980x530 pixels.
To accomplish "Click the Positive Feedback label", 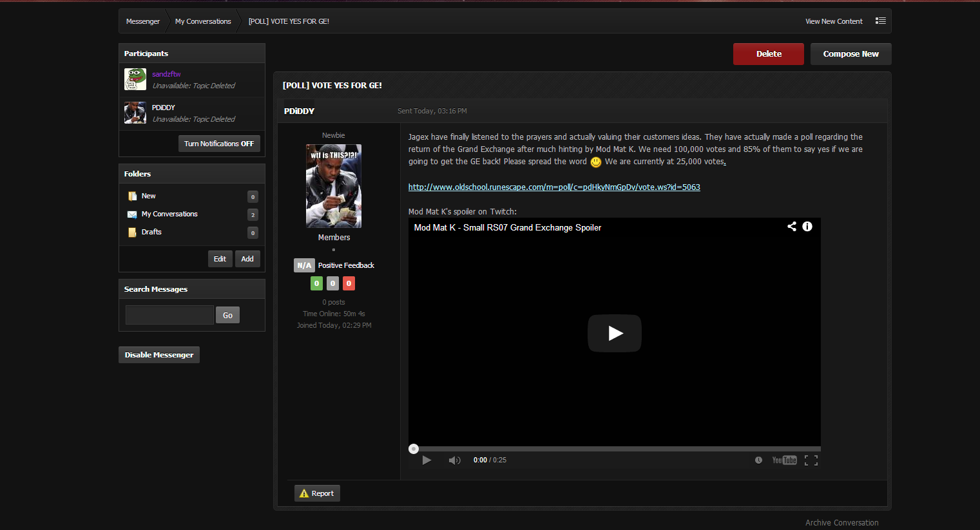I will pos(346,265).
